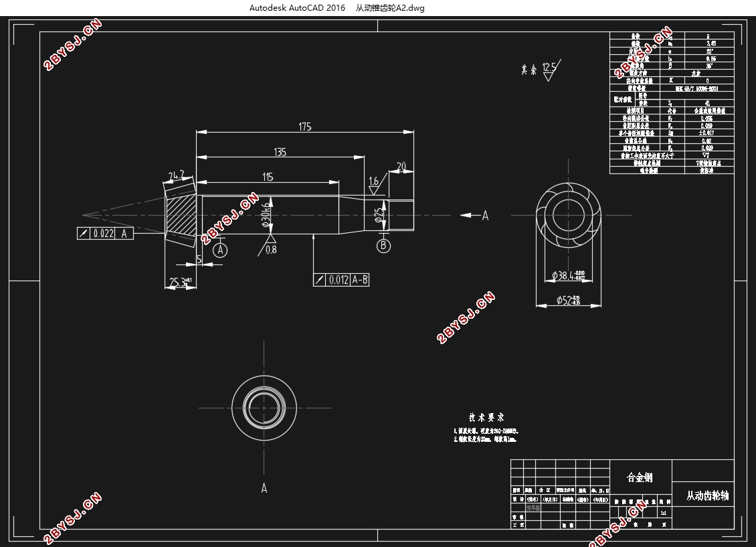Screen dimensions: 756x547
Task: Click the 0.012 A-B runout tolerance frame
Action: click(x=341, y=280)
